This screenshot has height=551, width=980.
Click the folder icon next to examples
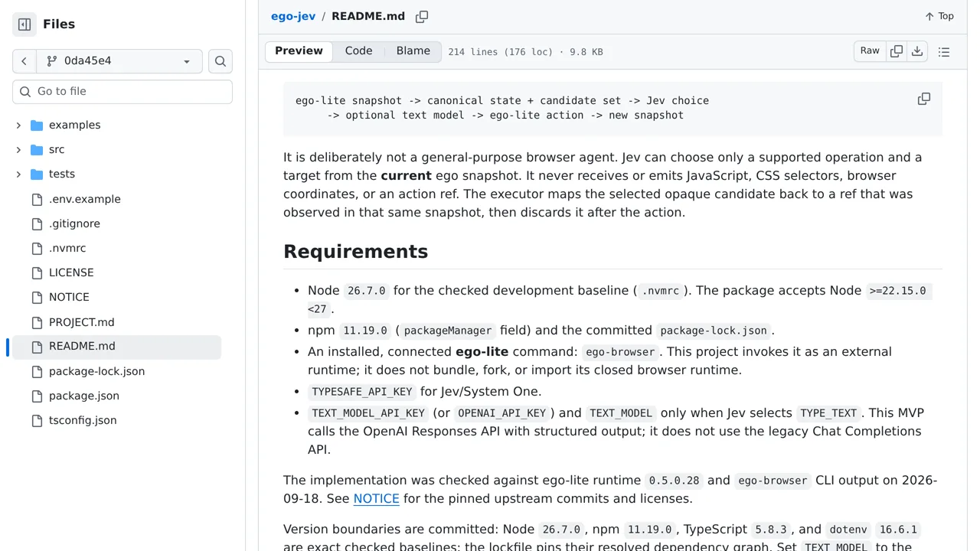point(37,126)
